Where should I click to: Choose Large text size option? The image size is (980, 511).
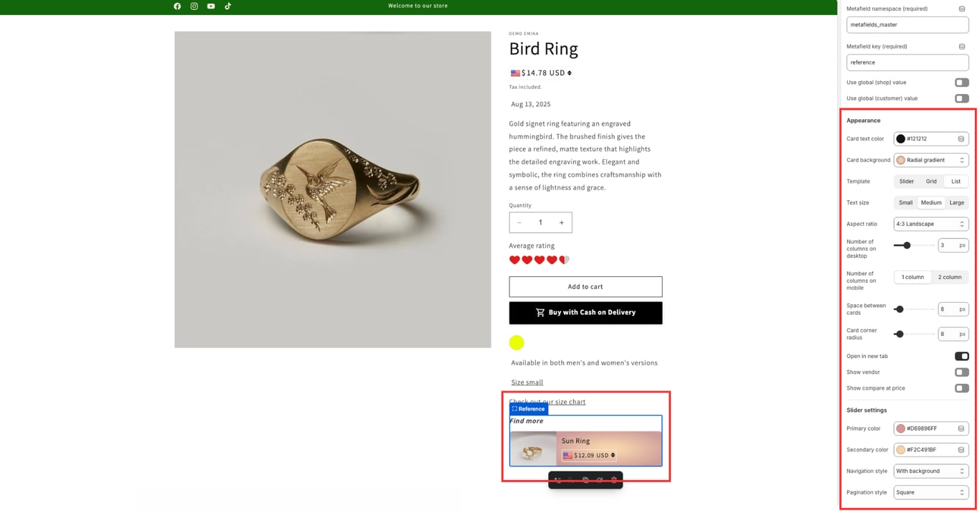pos(956,202)
